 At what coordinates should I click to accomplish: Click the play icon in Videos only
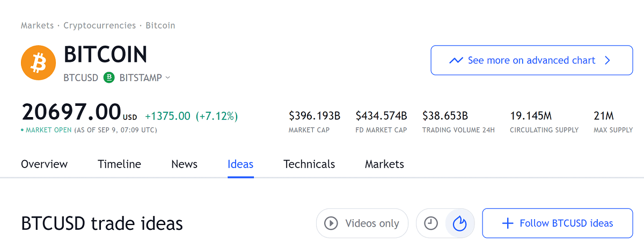point(331,223)
